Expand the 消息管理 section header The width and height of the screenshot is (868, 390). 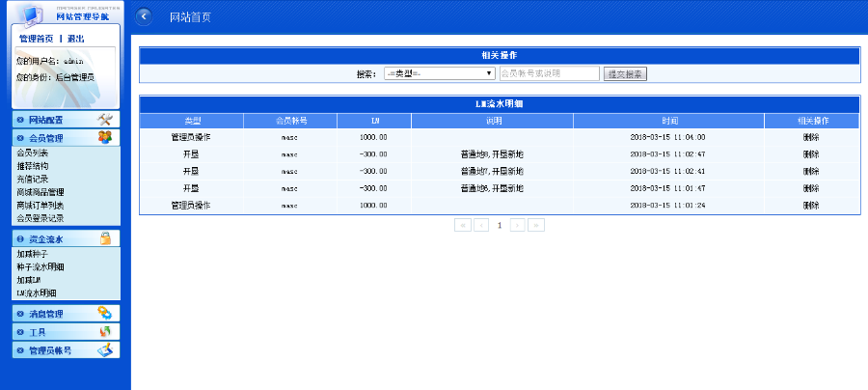(x=66, y=314)
